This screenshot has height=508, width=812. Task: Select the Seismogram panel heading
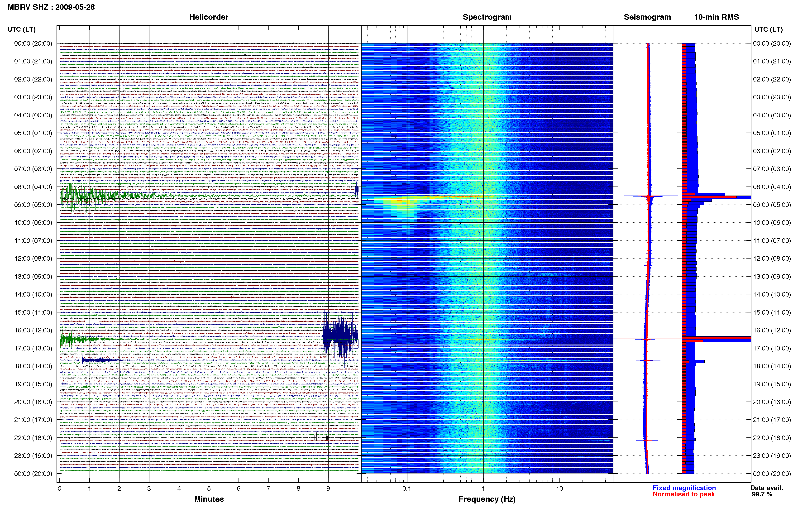(647, 17)
